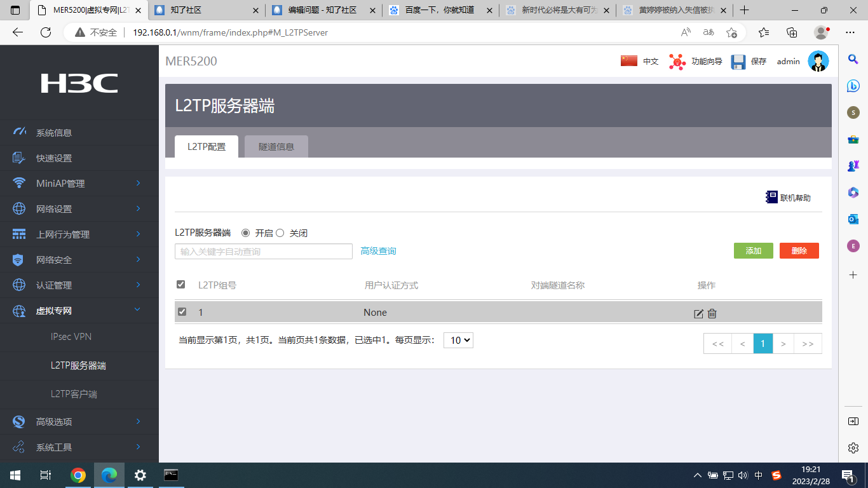
Task: Refresh the browser page
Action: point(45,32)
